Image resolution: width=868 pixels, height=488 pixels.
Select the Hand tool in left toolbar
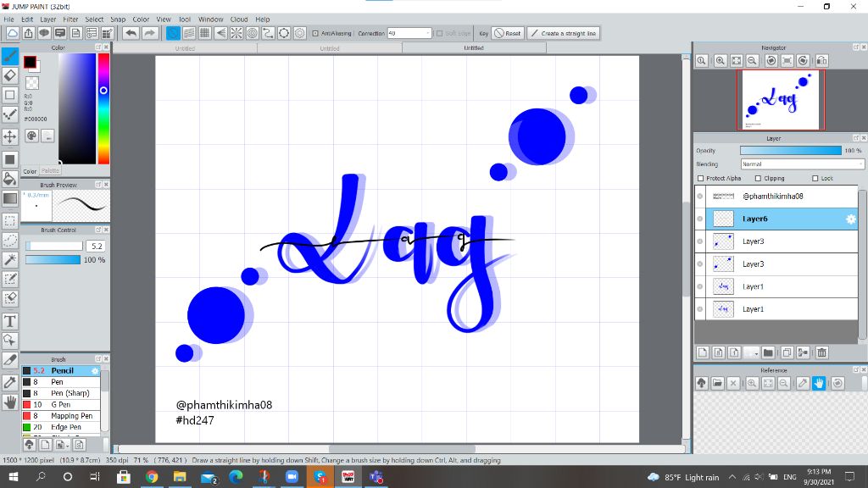10,402
